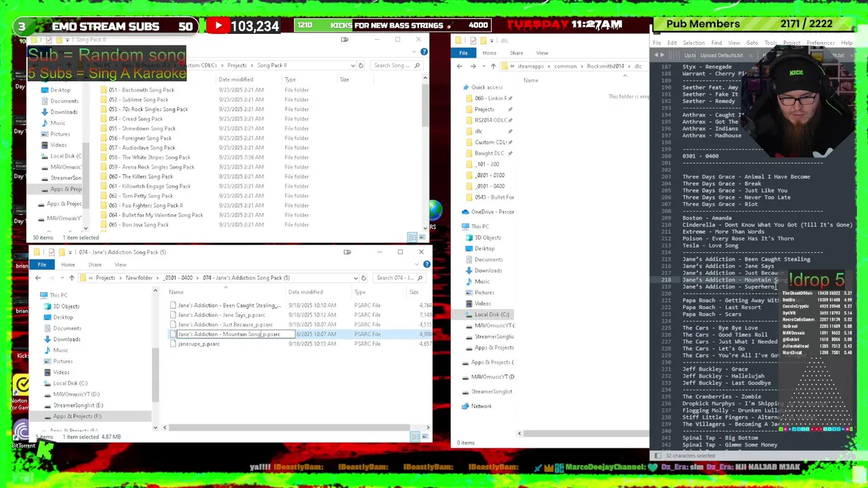Open recent locations dropdown in Jane's Addiction window
The height and width of the screenshot is (488, 868).
62,278
